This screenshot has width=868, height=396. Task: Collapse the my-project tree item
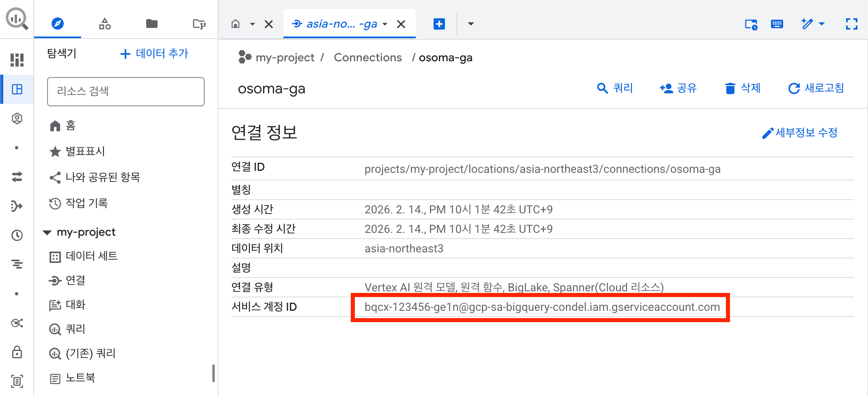tap(47, 232)
